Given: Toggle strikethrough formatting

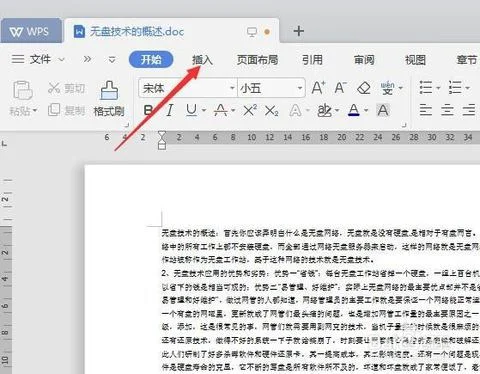Looking at the screenshot, I should tap(221, 110).
